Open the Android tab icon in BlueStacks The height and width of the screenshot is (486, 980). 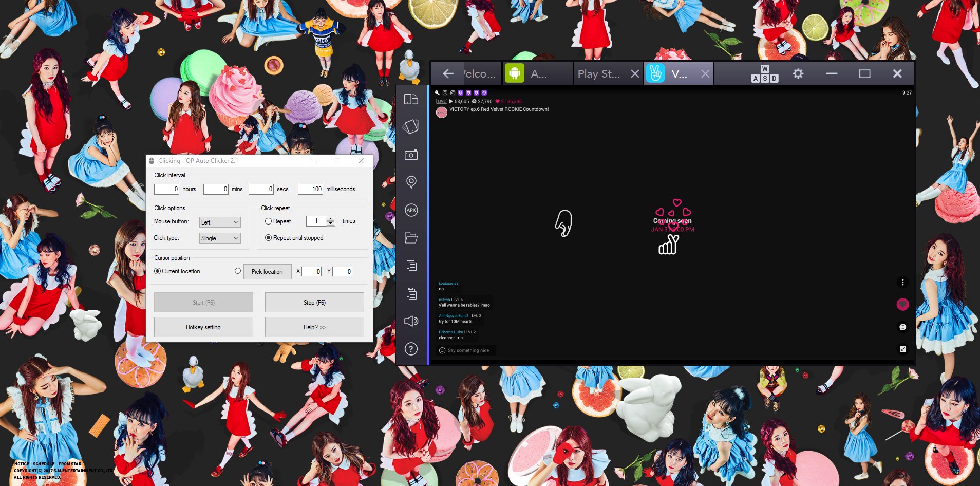coord(514,73)
